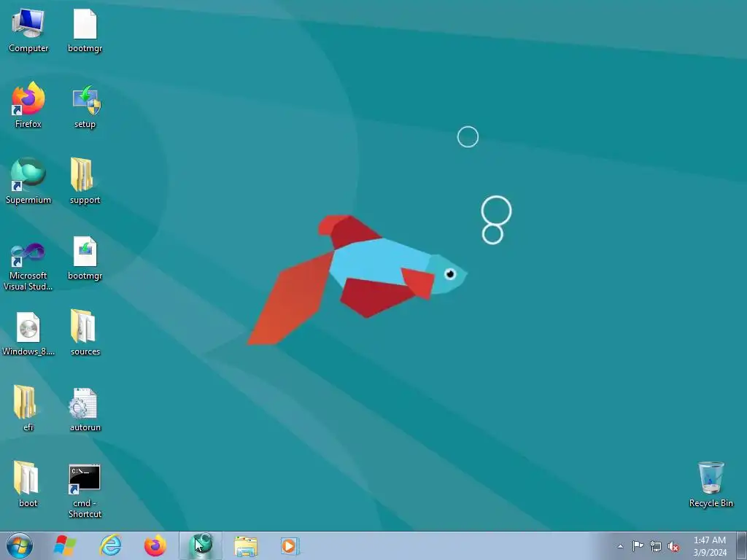
Task: Open Windows Media Player from the taskbar
Action: 290,545
